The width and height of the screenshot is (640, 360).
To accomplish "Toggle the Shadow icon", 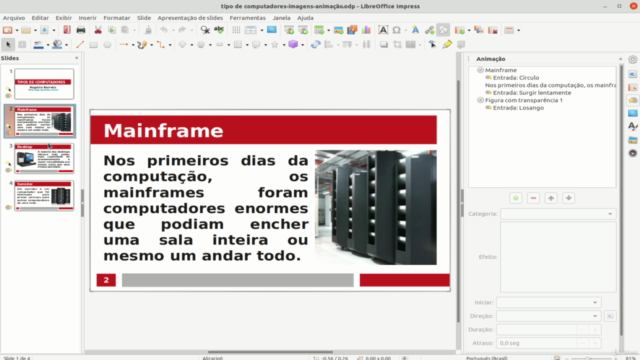I will point(384,44).
